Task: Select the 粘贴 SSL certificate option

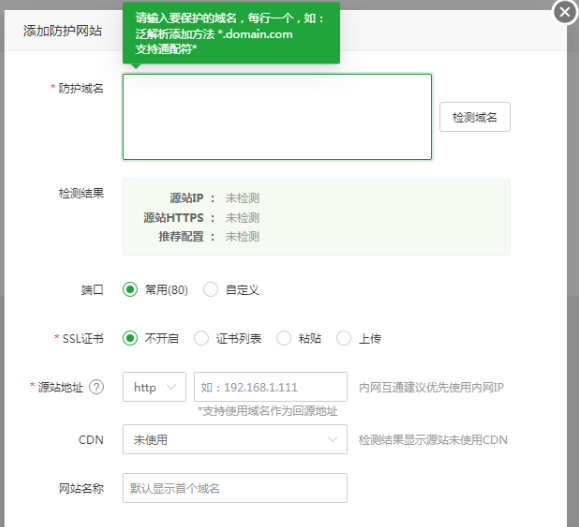Action: (284, 338)
